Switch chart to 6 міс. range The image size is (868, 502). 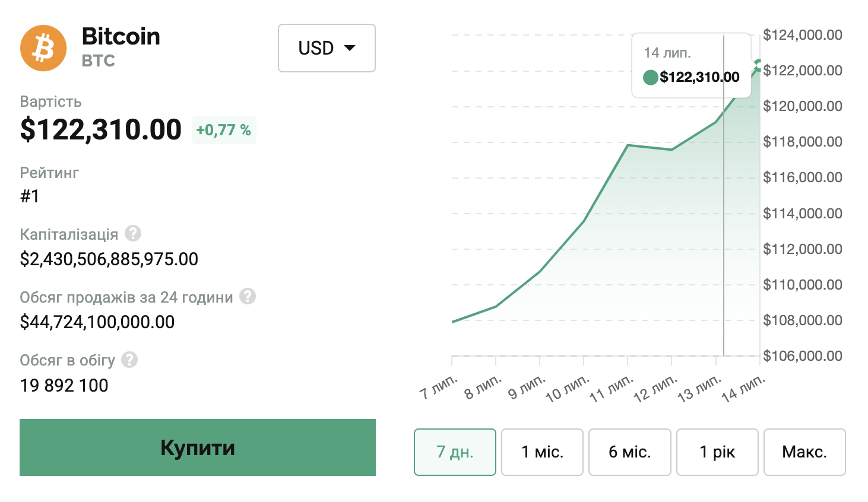(x=629, y=452)
